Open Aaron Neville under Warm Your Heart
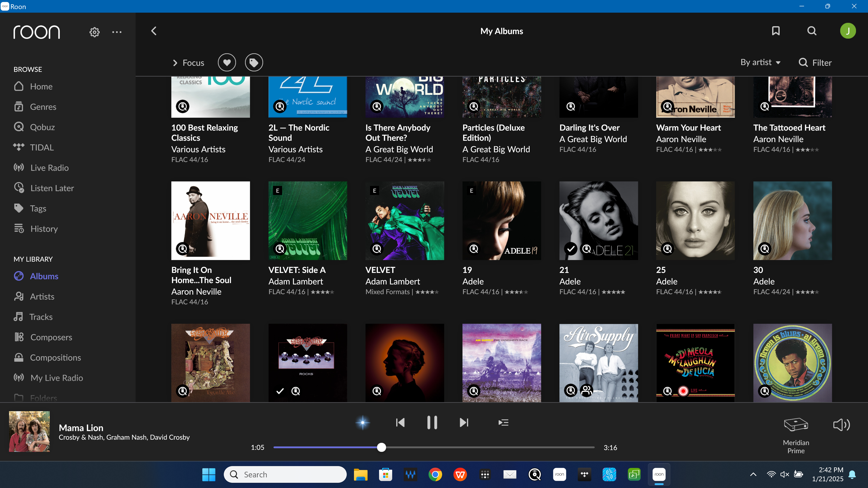868x488 pixels. 681,139
